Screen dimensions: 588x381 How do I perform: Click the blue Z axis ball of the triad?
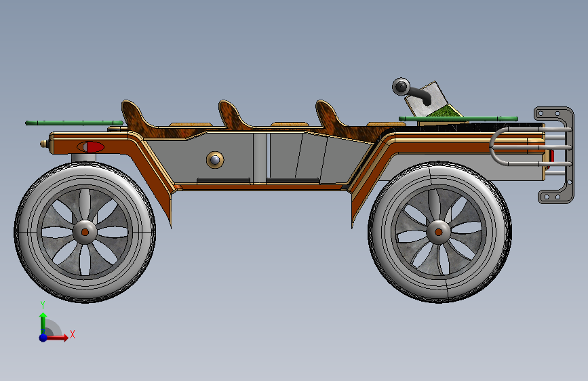43,338
